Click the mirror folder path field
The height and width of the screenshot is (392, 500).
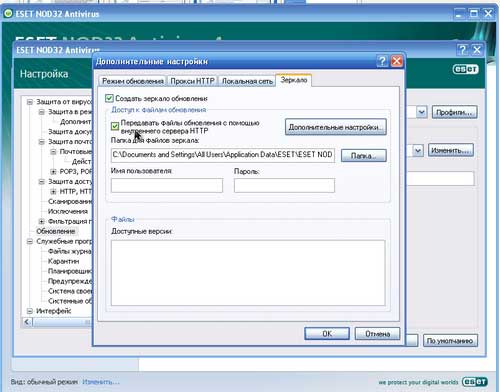coord(223,155)
